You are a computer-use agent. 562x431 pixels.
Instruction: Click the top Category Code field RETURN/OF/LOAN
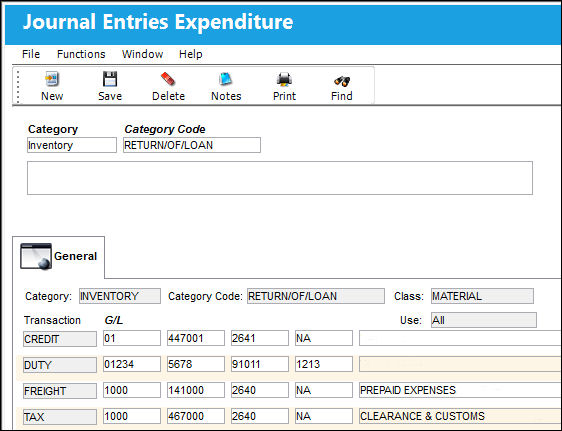pos(192,145)
